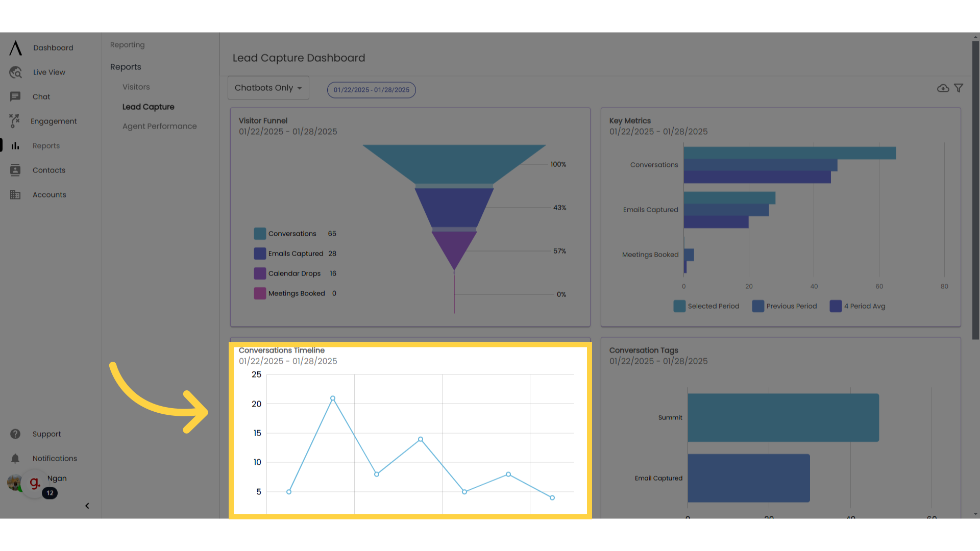The image size is (980, 551).
Task: Open Live View from the sidebar icon
Action: click(16, 72)
